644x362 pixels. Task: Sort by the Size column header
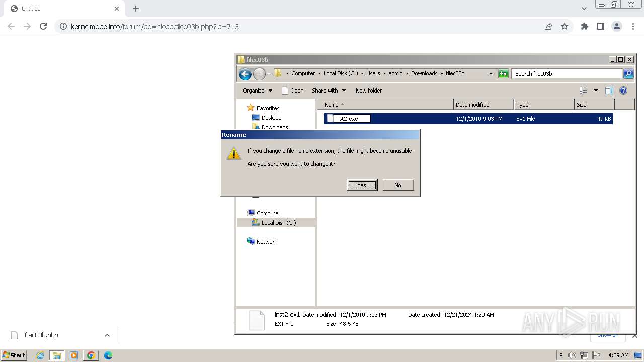pos(594,105)
